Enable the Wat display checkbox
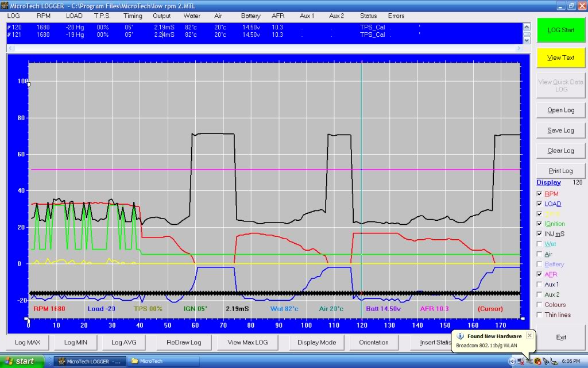 [x=539, y=244]
